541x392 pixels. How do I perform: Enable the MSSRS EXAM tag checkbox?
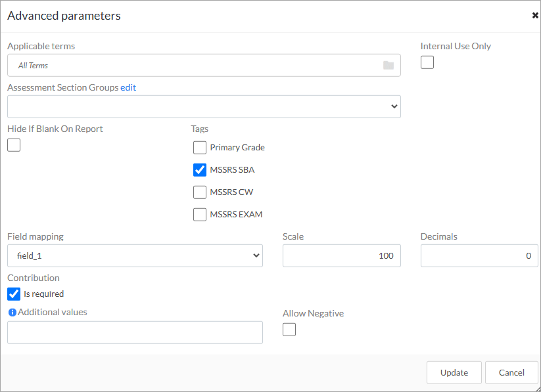pyautogui.click(x=200, y=215)
